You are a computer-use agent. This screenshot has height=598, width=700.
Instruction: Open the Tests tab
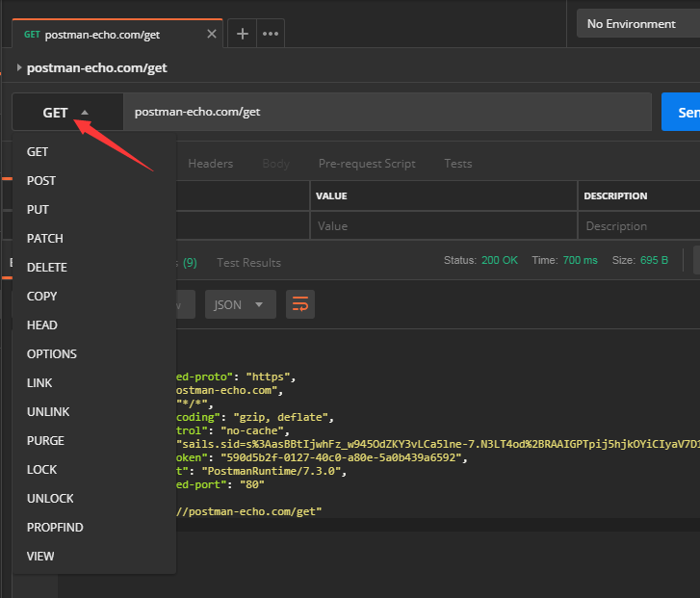click(x=458, y=164)
